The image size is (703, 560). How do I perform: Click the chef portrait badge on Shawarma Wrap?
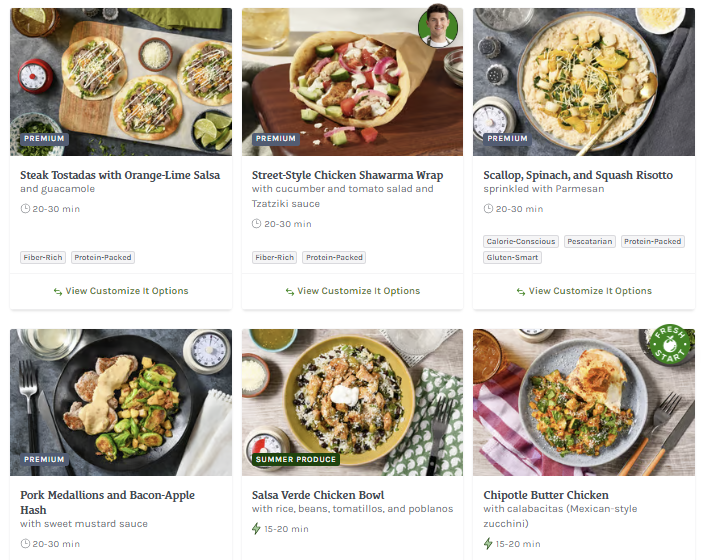click(x=438, y=26)
